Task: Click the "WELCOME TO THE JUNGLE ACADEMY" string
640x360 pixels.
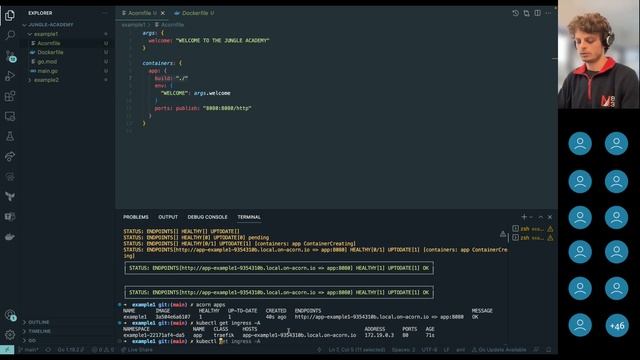Action: (222, 40)
